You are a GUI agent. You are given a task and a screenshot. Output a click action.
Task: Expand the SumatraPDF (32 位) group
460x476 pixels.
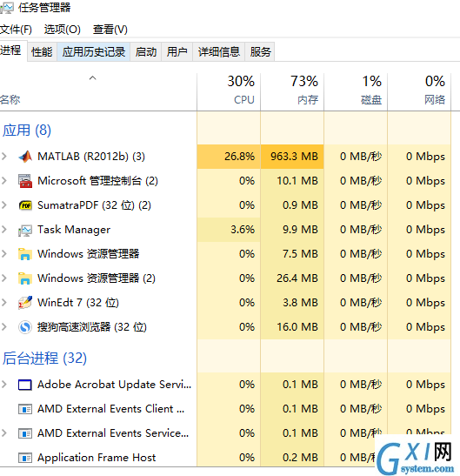(x=4, y=204)
